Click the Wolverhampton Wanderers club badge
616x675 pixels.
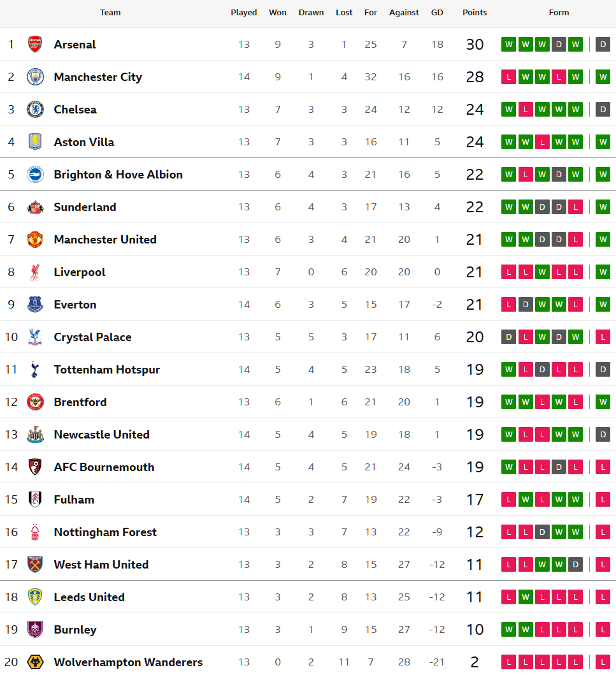[x=35, y=662]
